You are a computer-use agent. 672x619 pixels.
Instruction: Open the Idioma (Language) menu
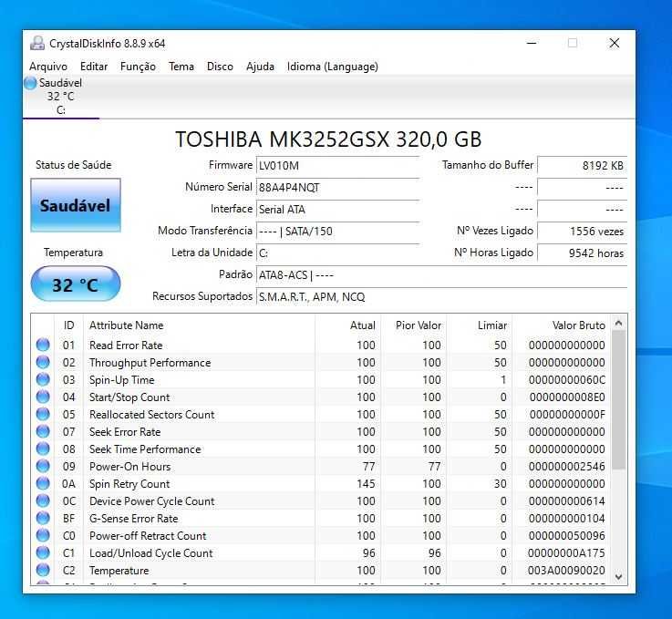(333, 67)
